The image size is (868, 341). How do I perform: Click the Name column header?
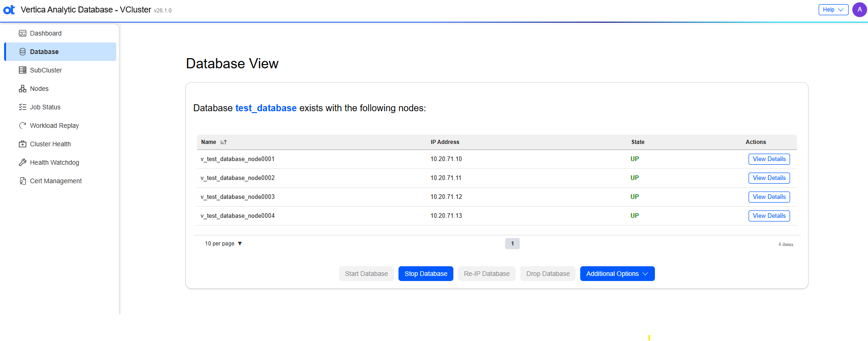coord(208,142)
